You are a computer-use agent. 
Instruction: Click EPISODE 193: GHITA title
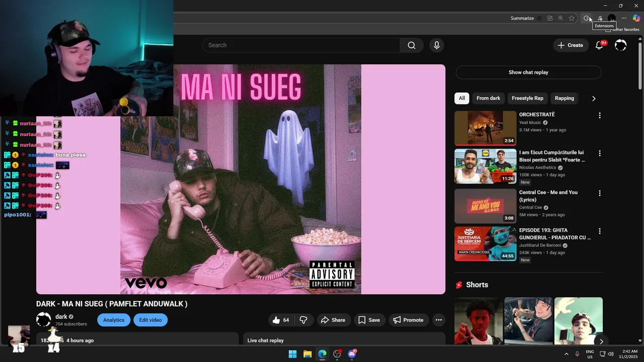click(555, 234)
